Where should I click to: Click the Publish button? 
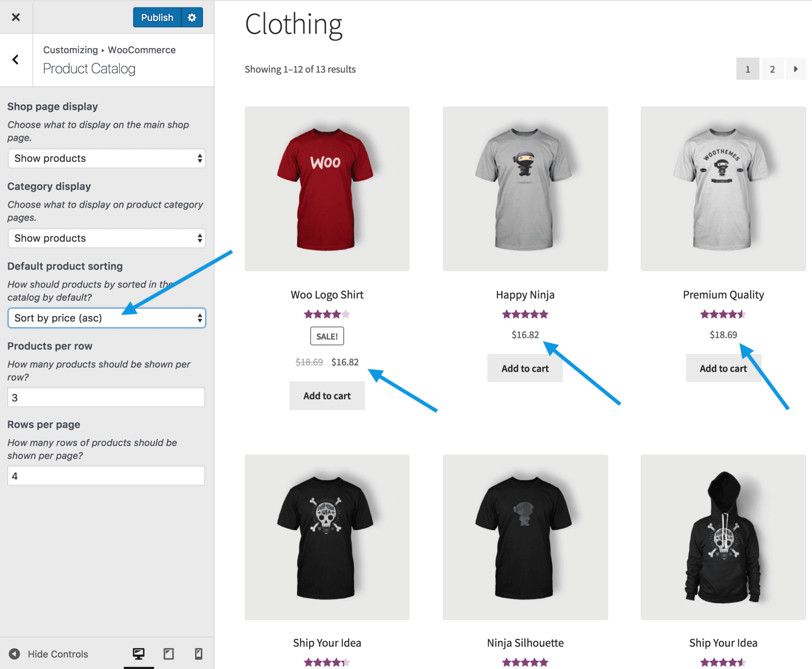pos(157,18)
